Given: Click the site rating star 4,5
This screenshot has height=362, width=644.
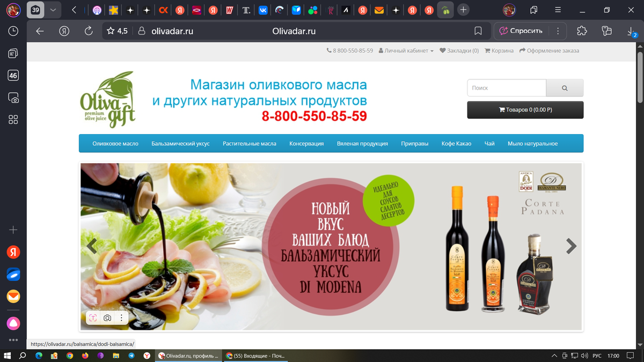Looking at the screenshot, I should 117,31.
